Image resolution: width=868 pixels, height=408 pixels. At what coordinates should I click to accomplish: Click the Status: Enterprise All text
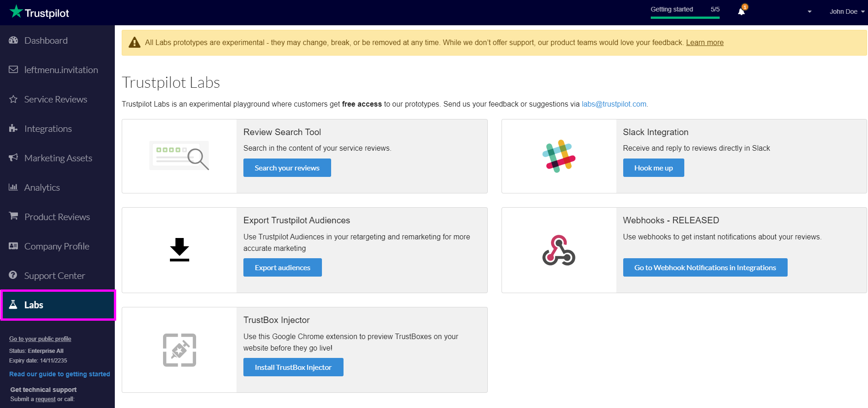(x=36, y=351)
